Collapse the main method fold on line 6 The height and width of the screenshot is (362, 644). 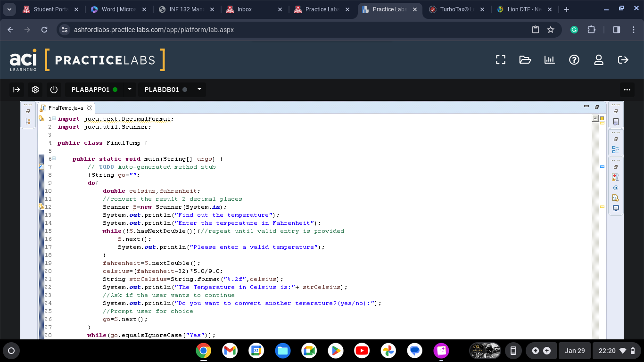[54, 159]
